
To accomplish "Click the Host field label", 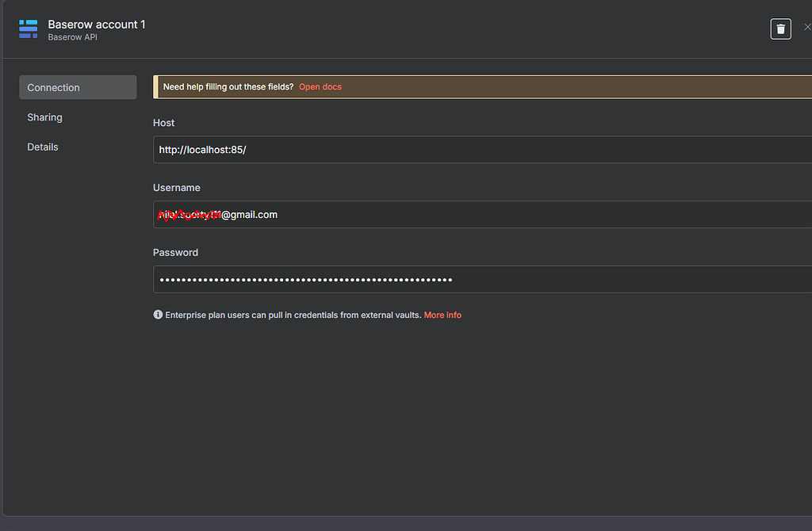I will click(x=164, y=123).
